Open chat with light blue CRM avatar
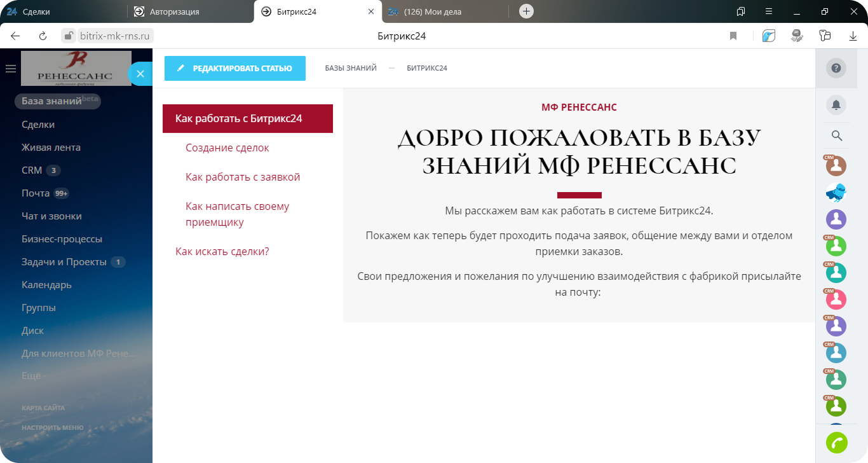 [x=836, y=353]
